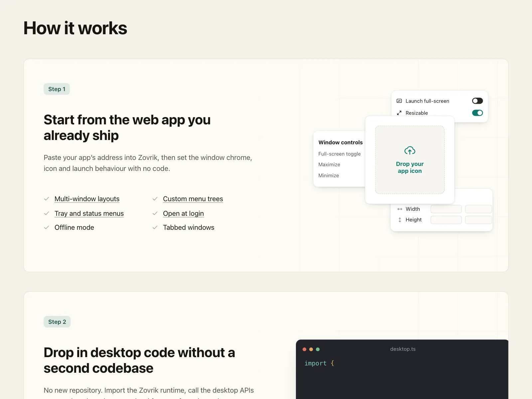Click the Launch full-screen label
The height and width of the screenshot is (399, 532).
click(x=427, y=101)
